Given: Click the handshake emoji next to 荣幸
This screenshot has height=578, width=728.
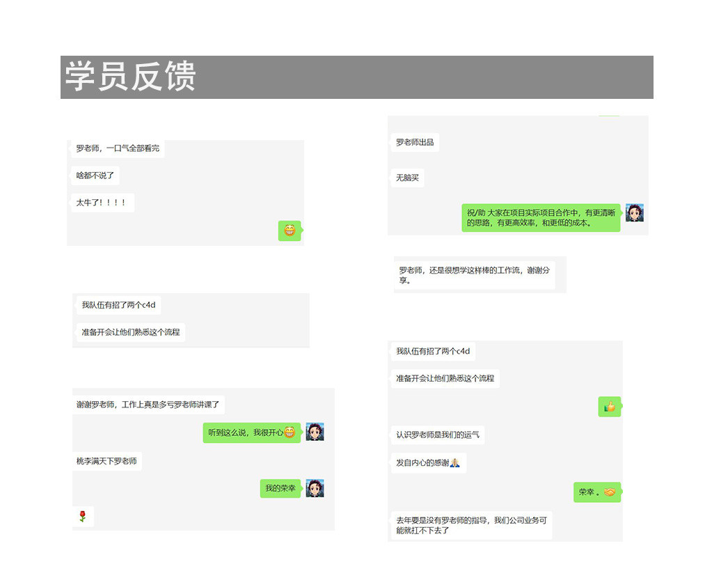Looking at the screenshot, I should click(x=610, y=492).
